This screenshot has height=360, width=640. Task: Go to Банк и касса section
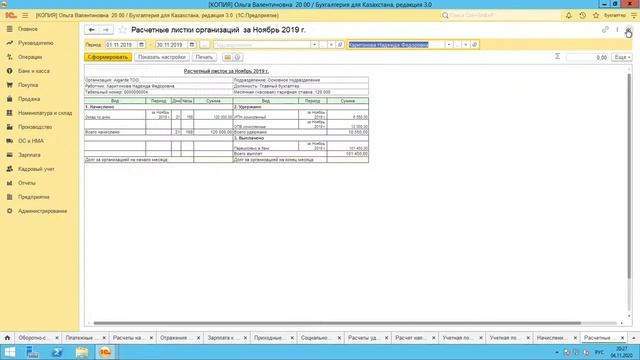[34, 71]
